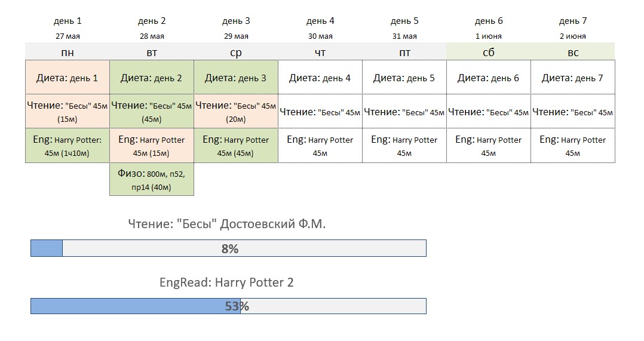644x341 pixels.
Task: Click the 8% reading progress bar
Action: 228,248
